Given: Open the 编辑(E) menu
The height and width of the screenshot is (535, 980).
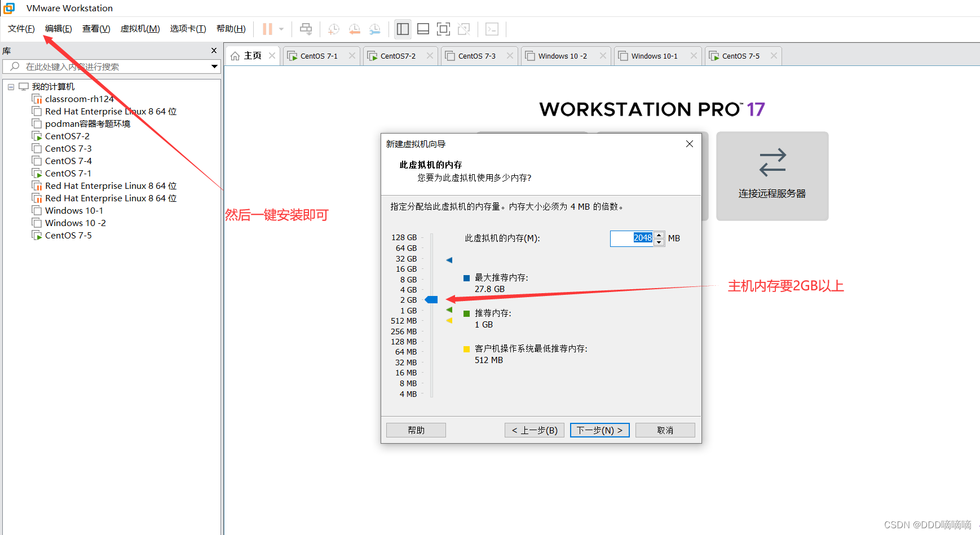Looking at the screenshot, I should 59,29.
